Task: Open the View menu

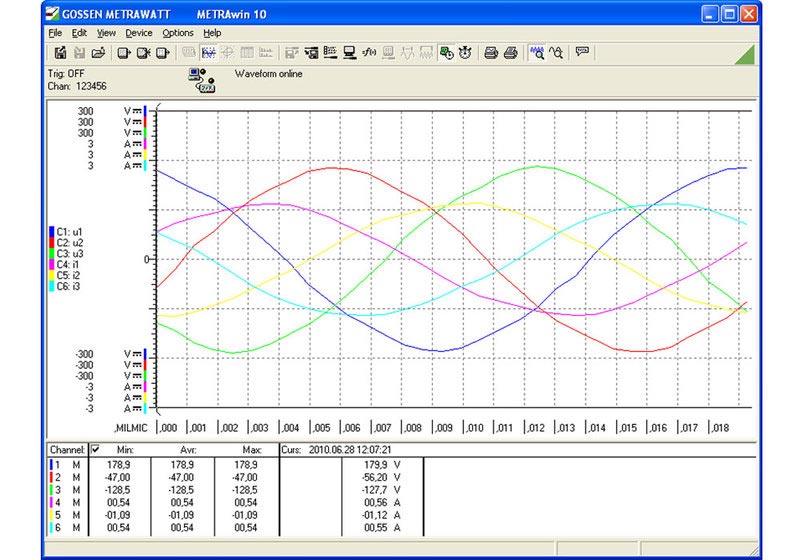Action: tap(106, 33)
